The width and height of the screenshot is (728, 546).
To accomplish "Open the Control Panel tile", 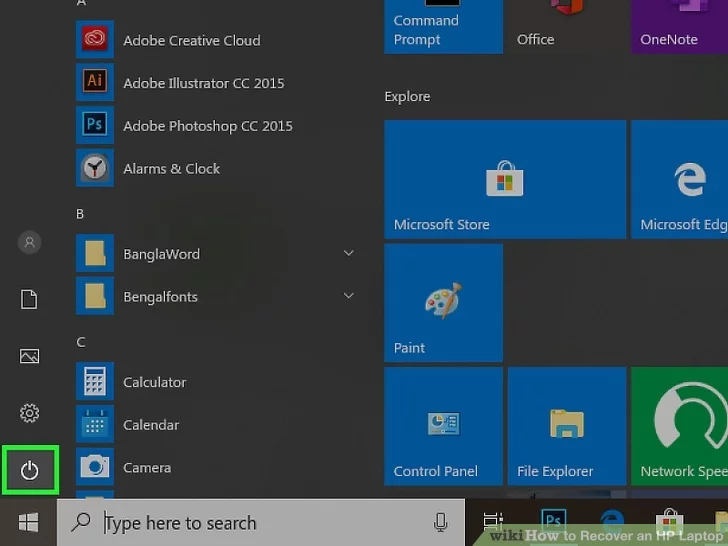I will 443,425.
